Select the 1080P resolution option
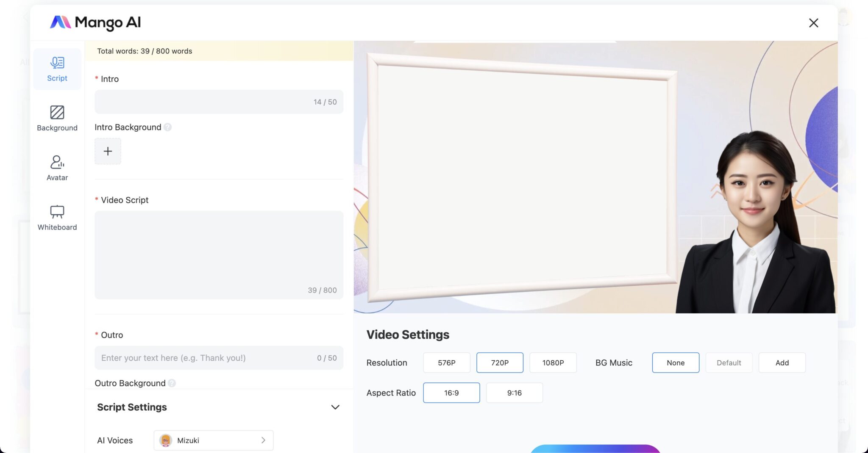This screenshot has width=868, height=453. [553, 362]
